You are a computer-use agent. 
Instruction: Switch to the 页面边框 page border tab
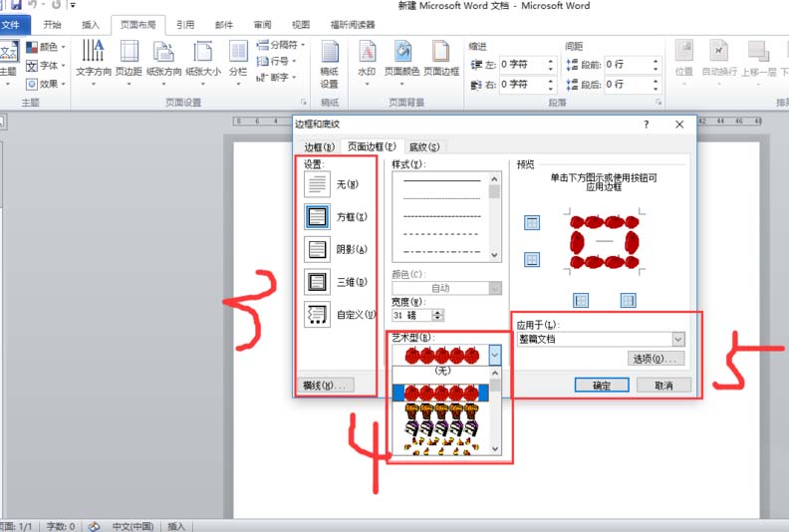coord(372,146)
